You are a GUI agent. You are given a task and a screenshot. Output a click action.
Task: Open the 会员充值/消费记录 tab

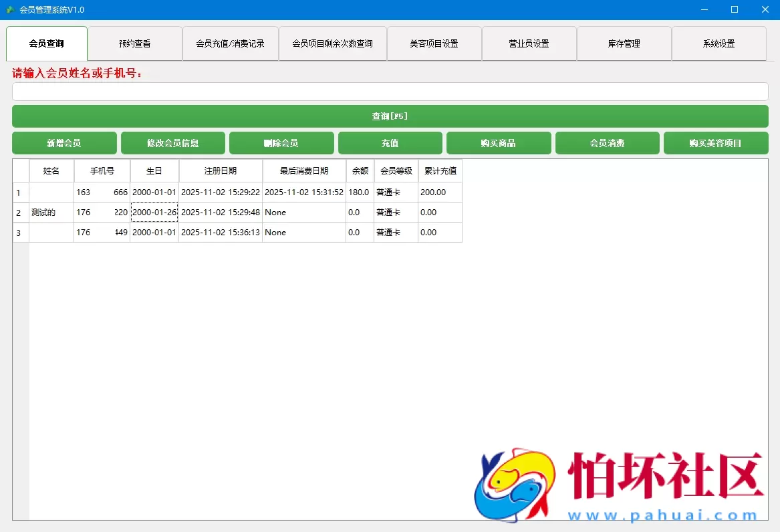231,43
